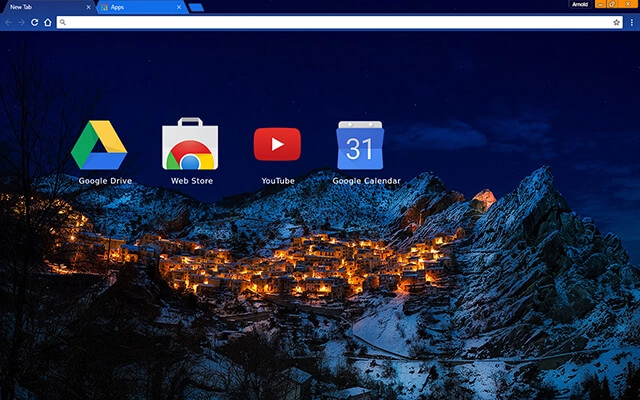Click the Google Calendar label text

click(367, 181)
